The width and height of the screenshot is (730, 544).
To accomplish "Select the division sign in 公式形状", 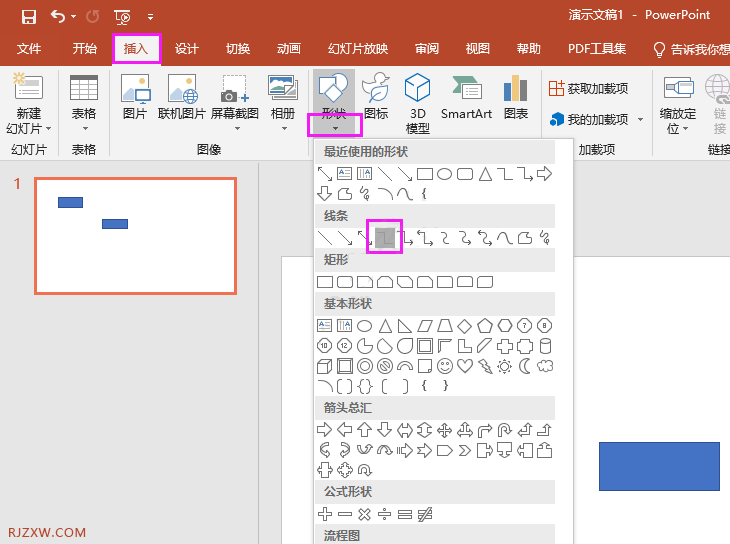I will 385,514.
